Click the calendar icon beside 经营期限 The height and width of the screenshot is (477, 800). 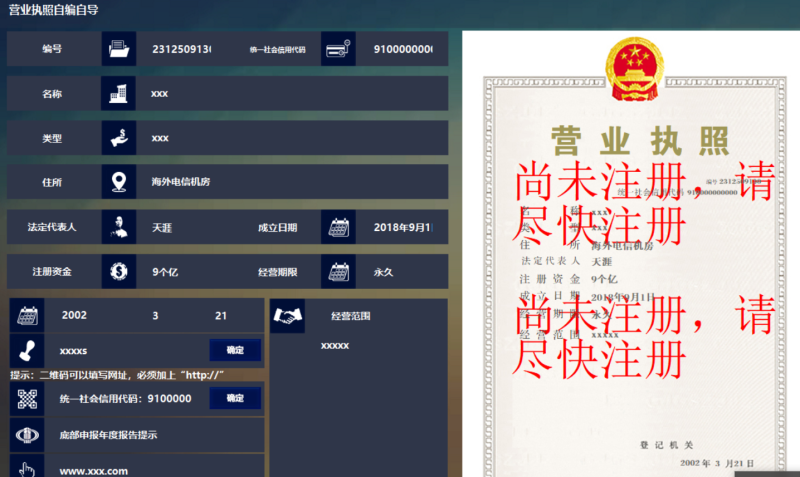coord(338,271)
